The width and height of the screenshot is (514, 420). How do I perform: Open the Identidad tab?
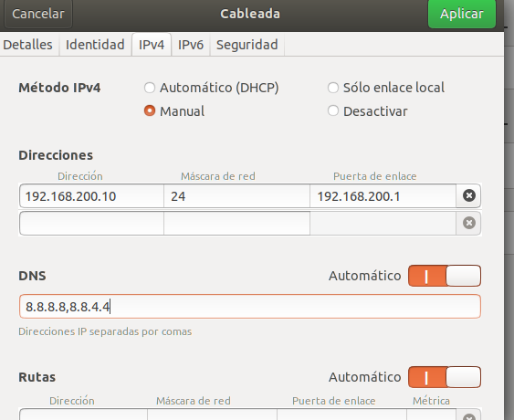(95, 45)
